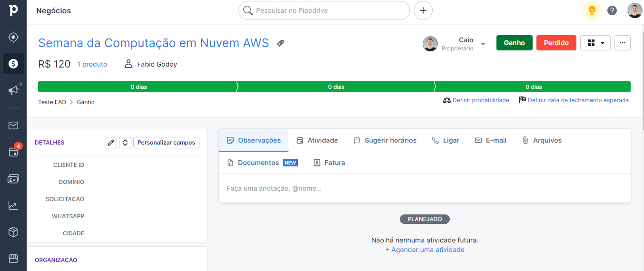
Task: Click Personalizar campos button
Action: pyautogui.click(x=166, y=143)
